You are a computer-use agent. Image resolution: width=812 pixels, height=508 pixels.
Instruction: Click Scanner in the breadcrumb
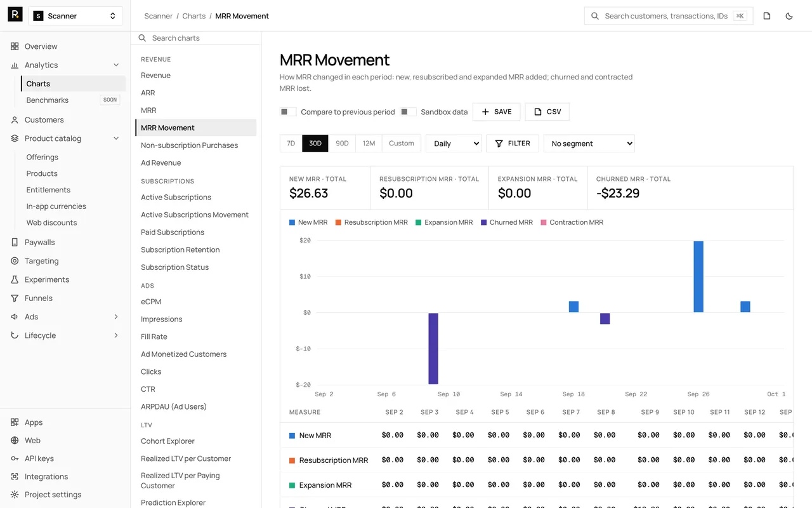point(159,16)
